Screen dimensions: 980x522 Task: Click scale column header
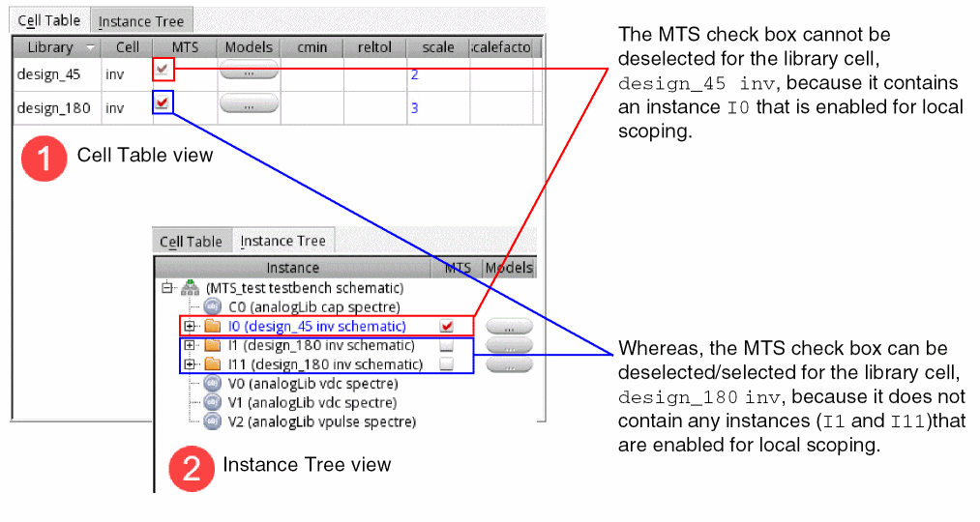coord(438,47)
